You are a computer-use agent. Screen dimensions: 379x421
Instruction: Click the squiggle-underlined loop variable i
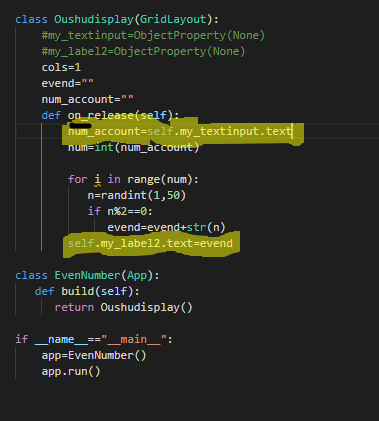(97, 180)
